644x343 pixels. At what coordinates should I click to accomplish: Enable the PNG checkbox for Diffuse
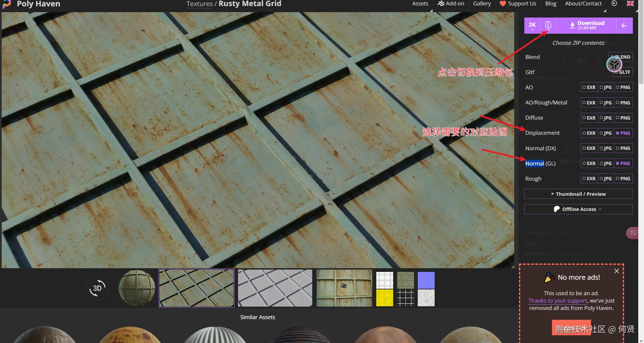623,118
